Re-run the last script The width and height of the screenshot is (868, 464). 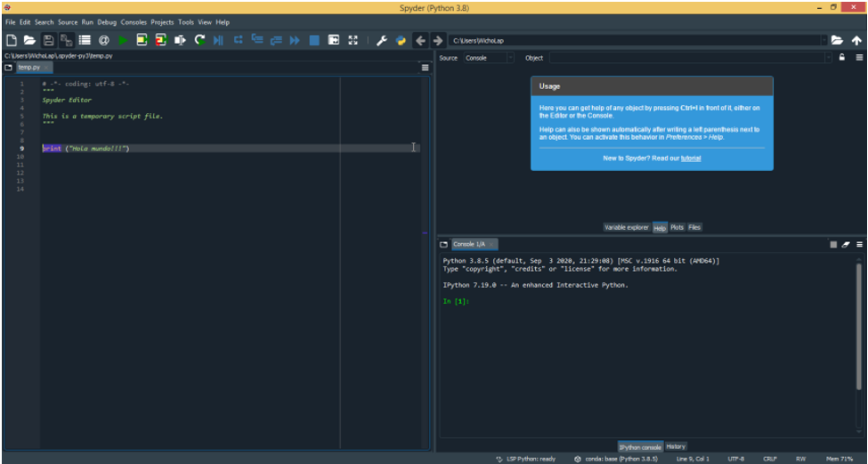[199, 40]
